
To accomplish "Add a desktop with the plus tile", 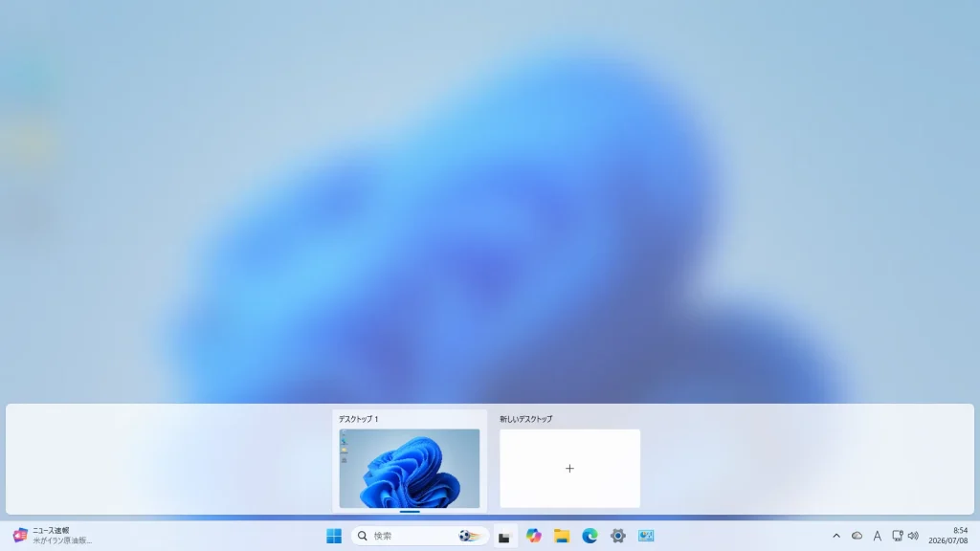I will (x=569, y=469).
